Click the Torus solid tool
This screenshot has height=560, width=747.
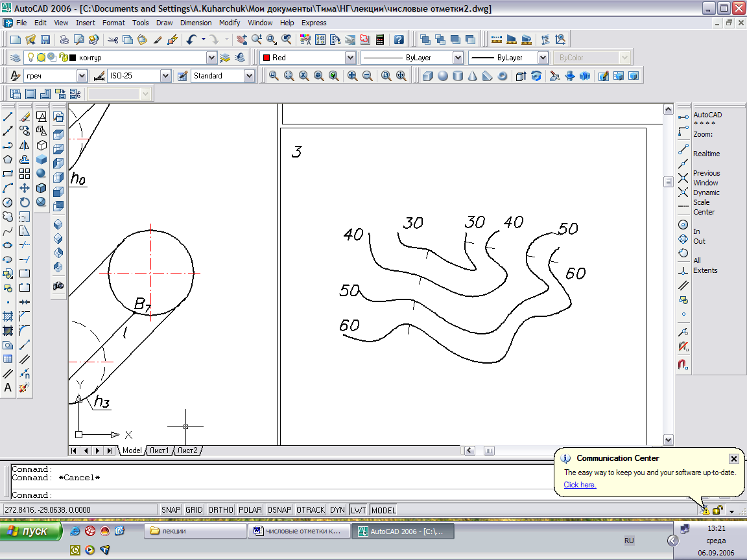click(502, 76)
